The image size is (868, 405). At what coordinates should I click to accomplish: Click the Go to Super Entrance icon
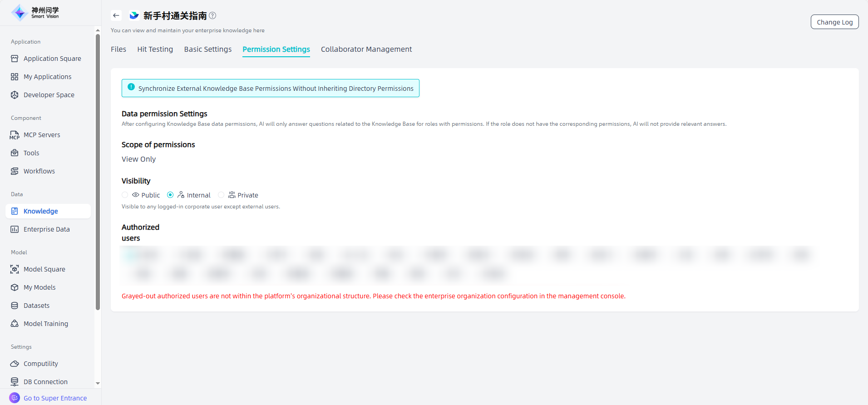(15, 398)
